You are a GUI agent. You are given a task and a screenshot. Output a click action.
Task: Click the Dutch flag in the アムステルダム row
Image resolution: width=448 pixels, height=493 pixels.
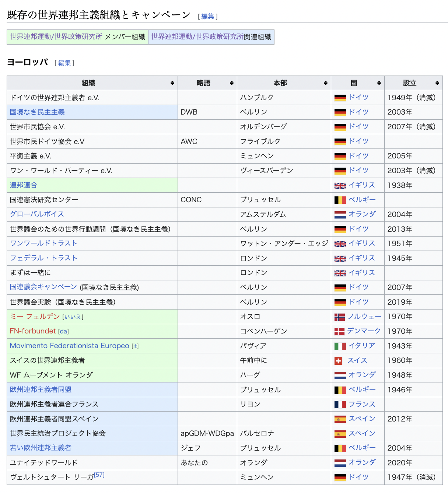340,214
